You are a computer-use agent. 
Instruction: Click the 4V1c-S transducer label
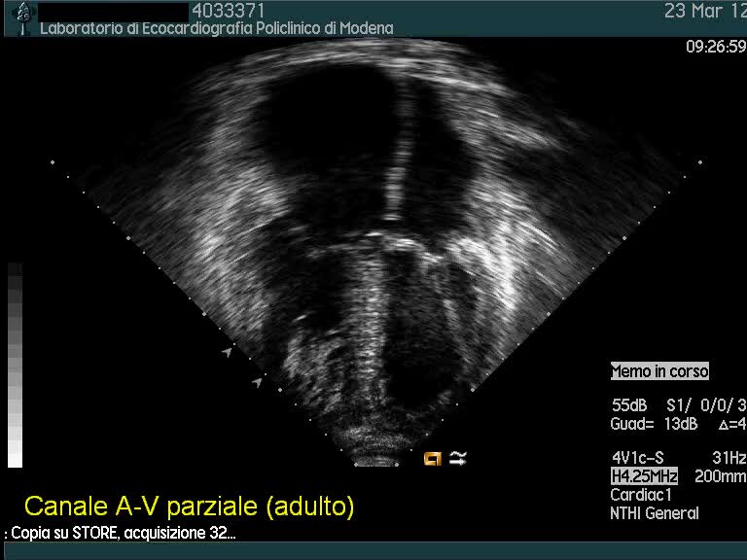[638, 458]
